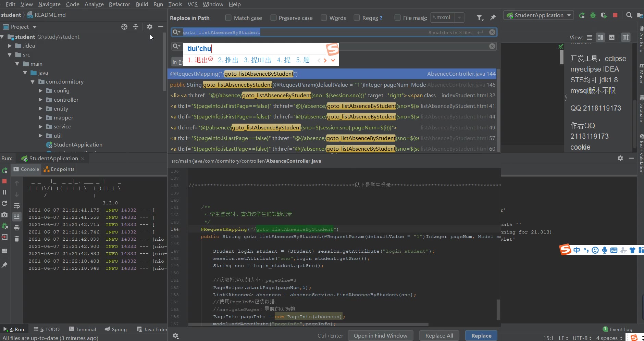Screen dimensions: 644x341
Task: Stop process via red toolbar square
Action: [615, 15]
